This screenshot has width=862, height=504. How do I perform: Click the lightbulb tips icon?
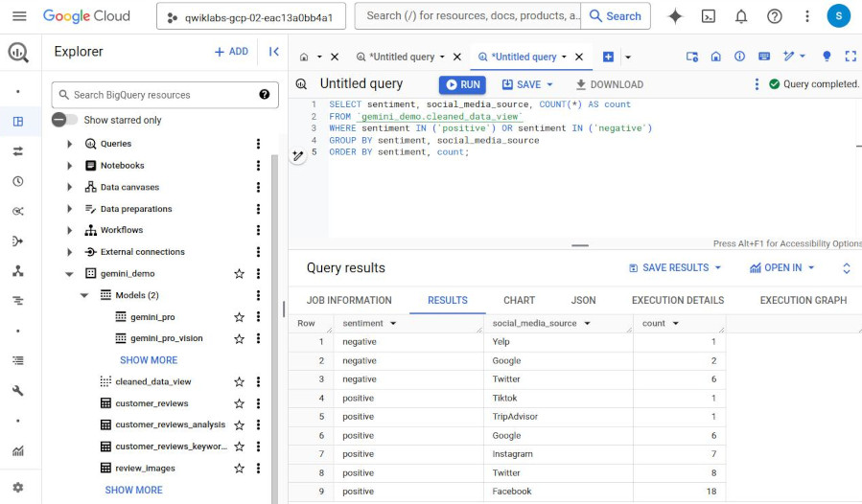pos(827,57)
